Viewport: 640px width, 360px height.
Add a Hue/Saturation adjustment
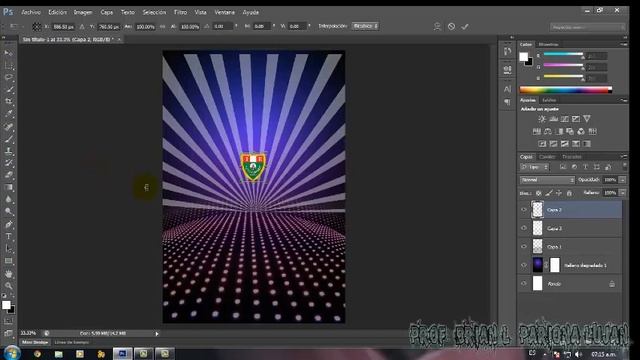point(537,131)
